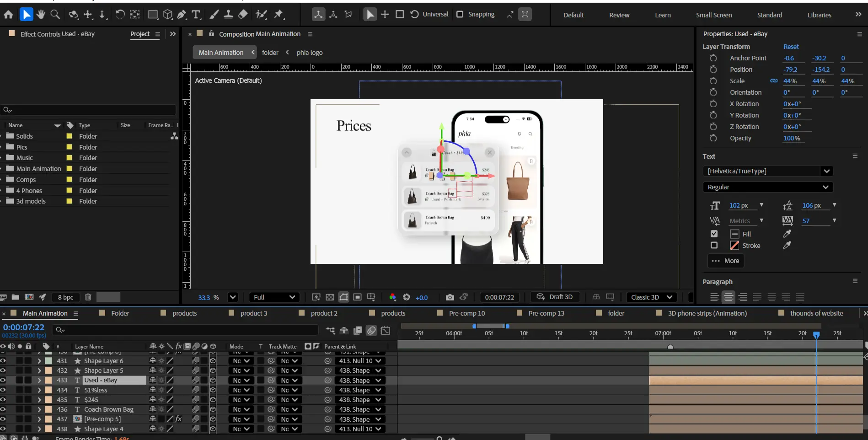Click the More text options button
868x440 pixels.
pos(726,261)
